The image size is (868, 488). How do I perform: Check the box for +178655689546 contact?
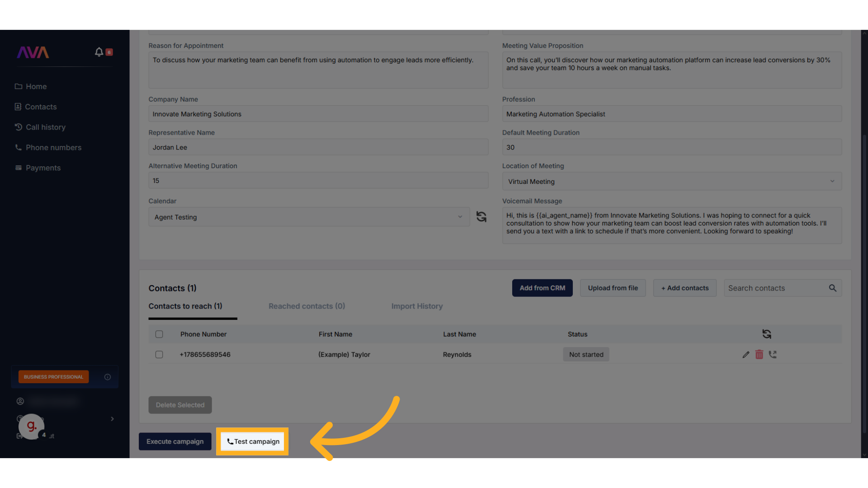(159, 355)
